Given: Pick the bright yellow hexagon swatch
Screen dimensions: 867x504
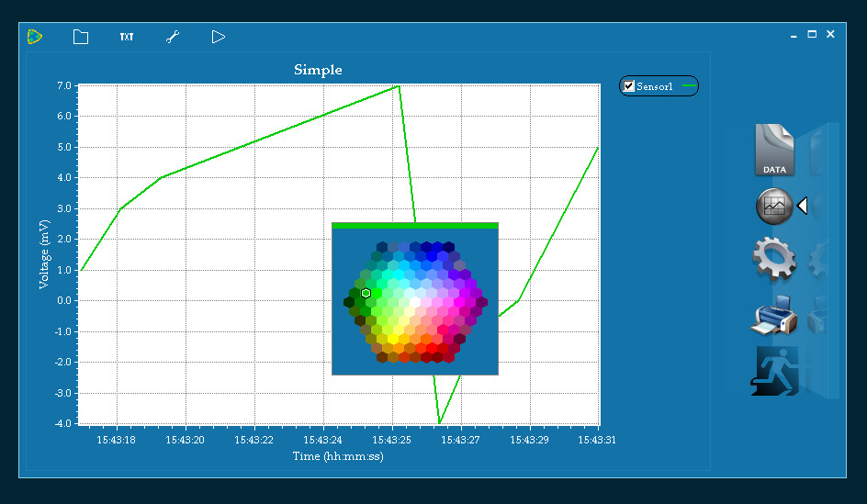Looking at the screenshot, I should click(x=393, y=338).
